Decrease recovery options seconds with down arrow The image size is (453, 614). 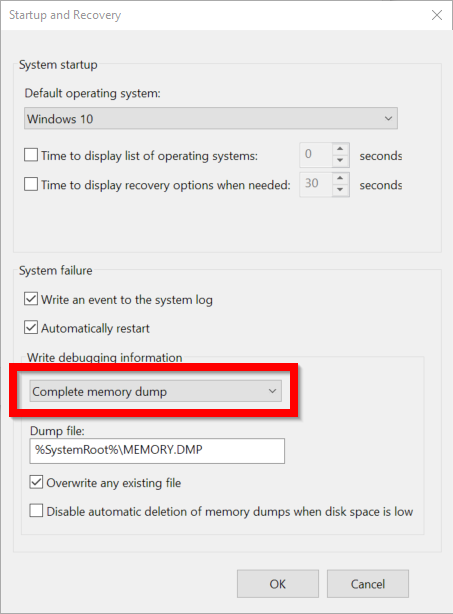(340, 190)
